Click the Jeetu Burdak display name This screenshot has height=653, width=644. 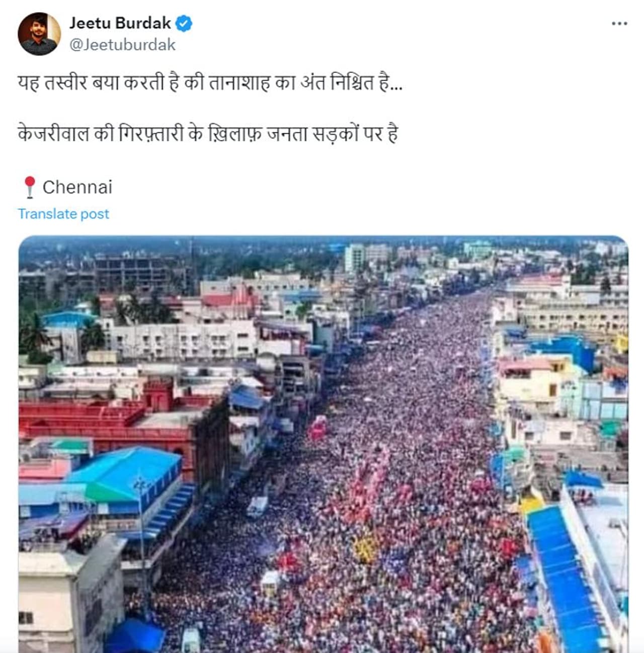click(120, 23)
